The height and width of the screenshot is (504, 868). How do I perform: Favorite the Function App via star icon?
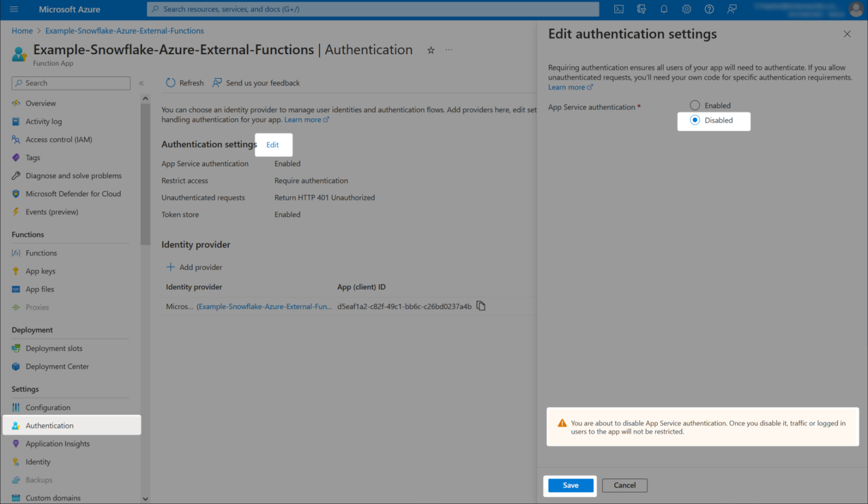431,50
